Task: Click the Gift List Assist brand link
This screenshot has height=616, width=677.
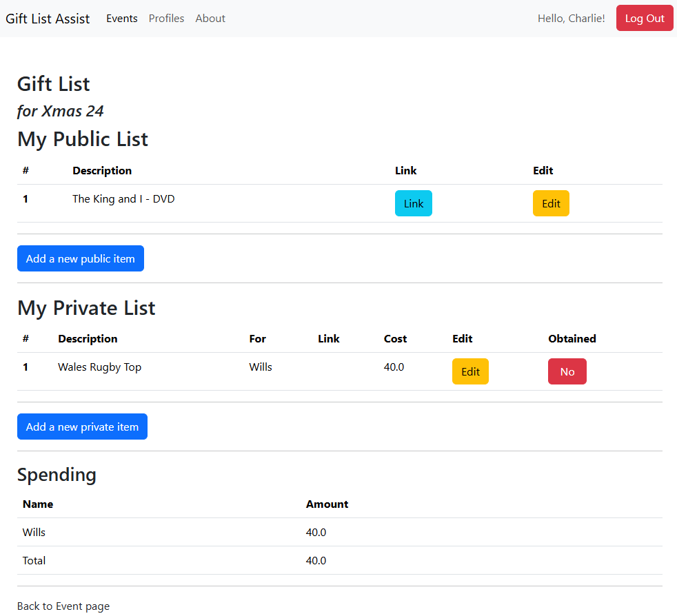Action: pos(48,19)
